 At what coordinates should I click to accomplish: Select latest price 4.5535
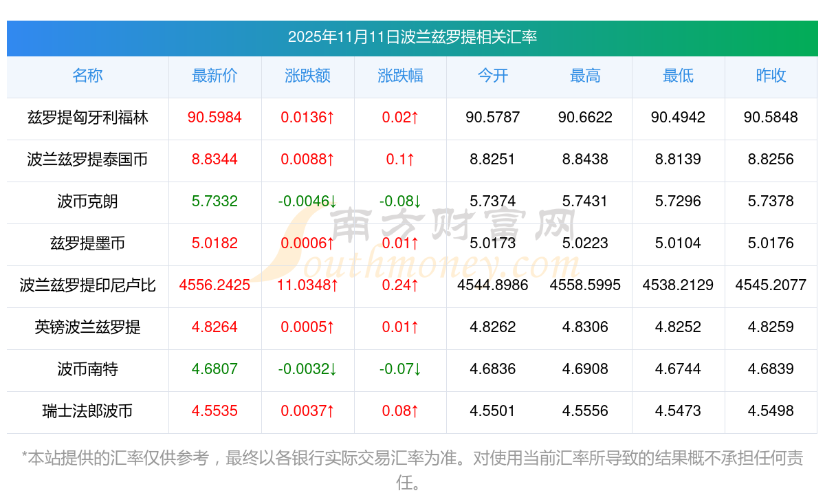point(214,411)
